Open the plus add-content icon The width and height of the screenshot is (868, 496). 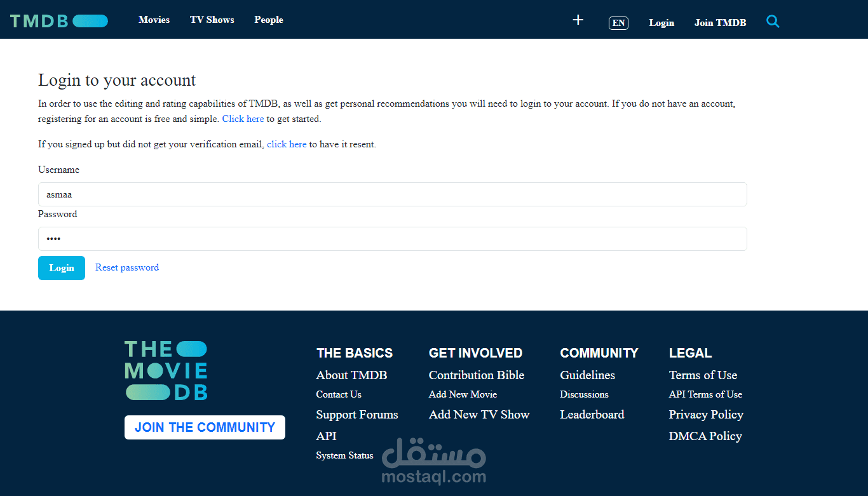(x=578, y=20)
